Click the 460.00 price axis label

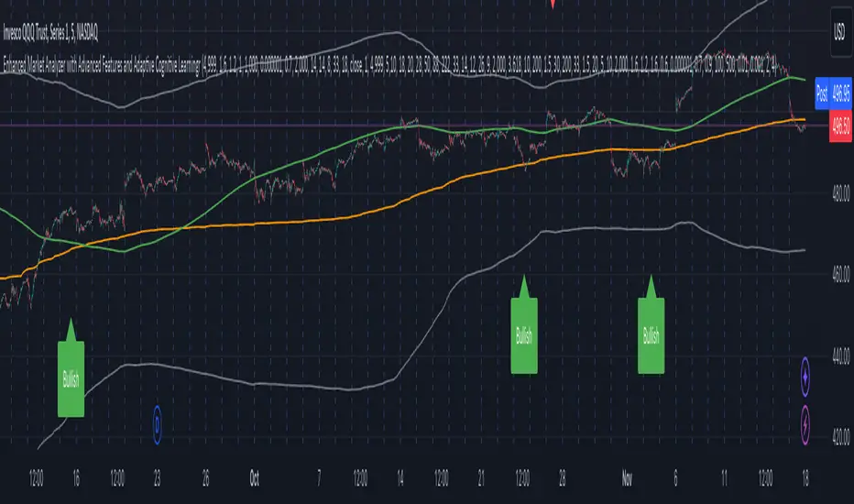point(841,274)
